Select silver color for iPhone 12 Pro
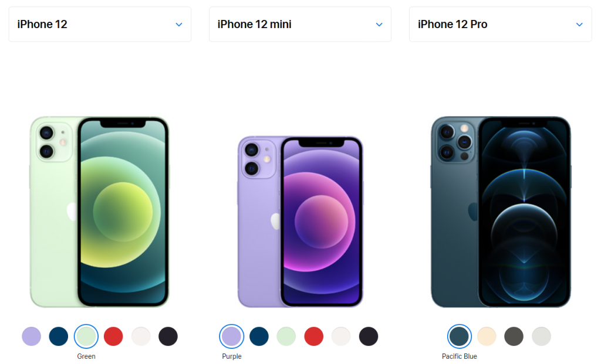This screenshot has height=364, width=601. 542,336
